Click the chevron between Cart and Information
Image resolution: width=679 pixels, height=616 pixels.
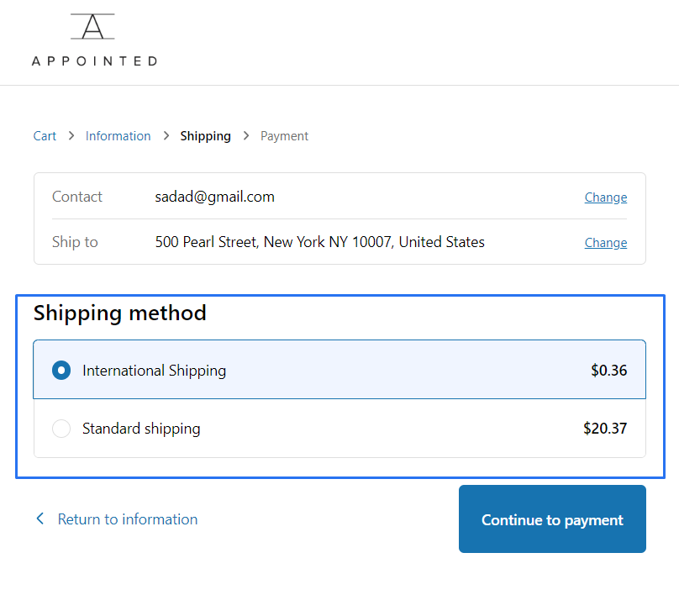(71, 136)
